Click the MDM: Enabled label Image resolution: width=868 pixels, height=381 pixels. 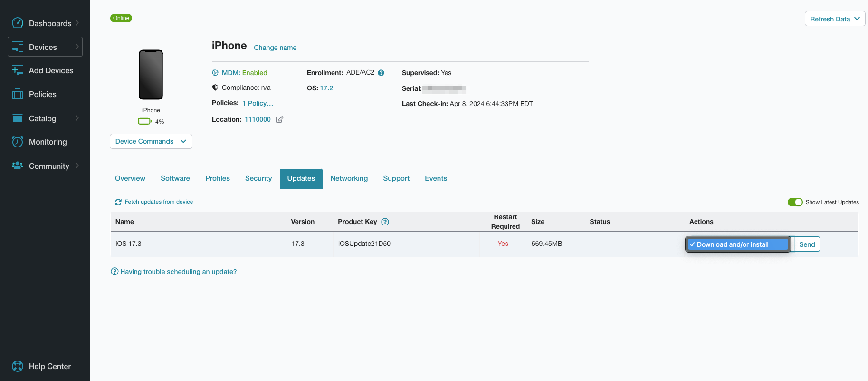tap(245, 73)
